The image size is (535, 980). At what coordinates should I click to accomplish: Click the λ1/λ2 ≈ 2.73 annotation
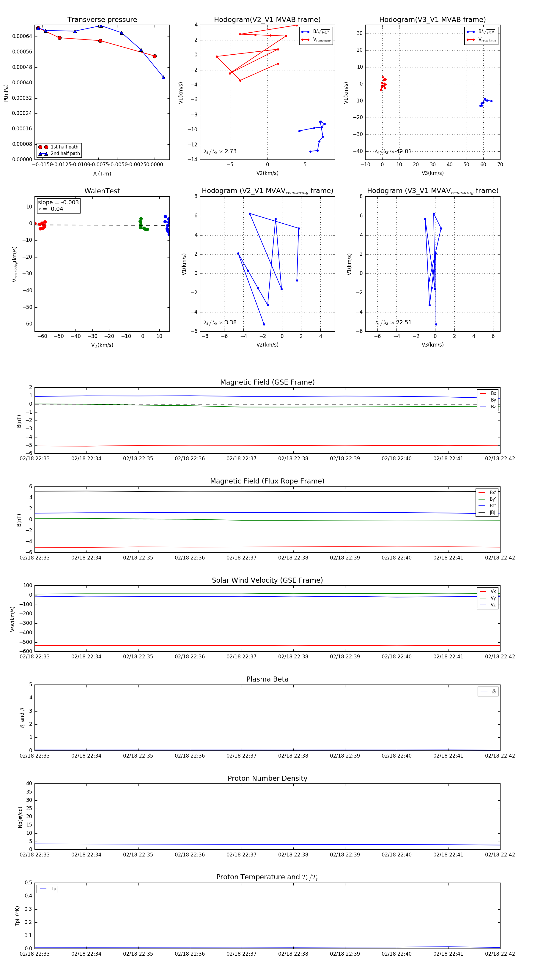tap(220, 151)
